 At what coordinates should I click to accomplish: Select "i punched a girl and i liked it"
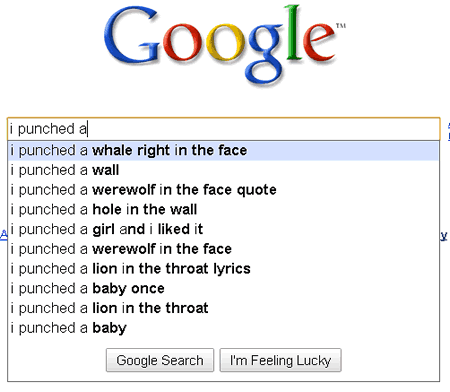coord(223,229)
